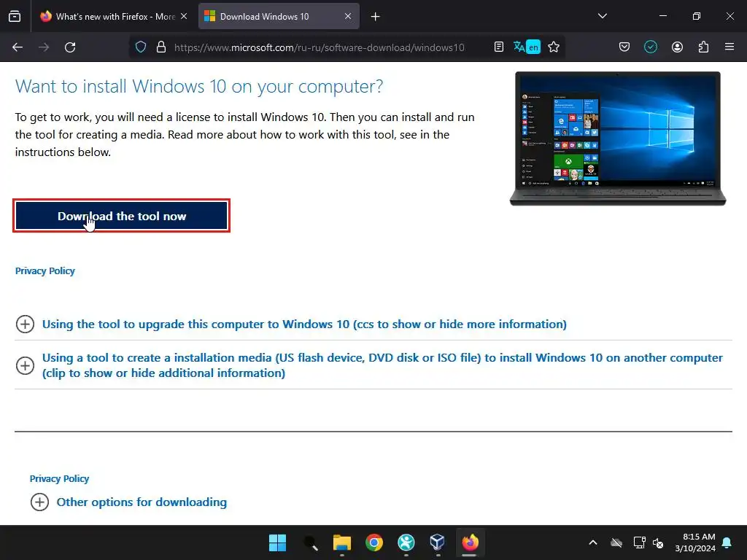Restore down the Firefox window
This screenshot has width=747, height=560.
pyautogui.click(x=697, y=16)
